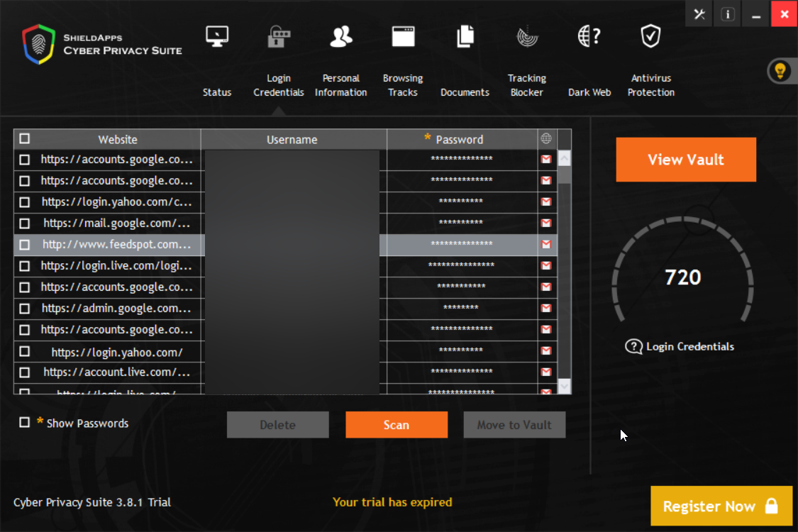The image size is (798, 532).
Task: Select the https://login.yahoo.com/c... website cell
Action: (116, 202)
